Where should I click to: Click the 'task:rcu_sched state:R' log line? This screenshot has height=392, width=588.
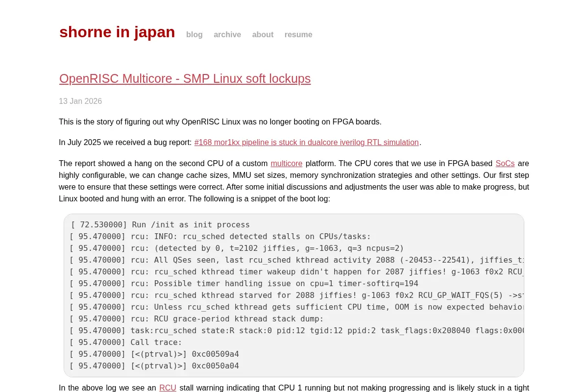pos(297,331)
